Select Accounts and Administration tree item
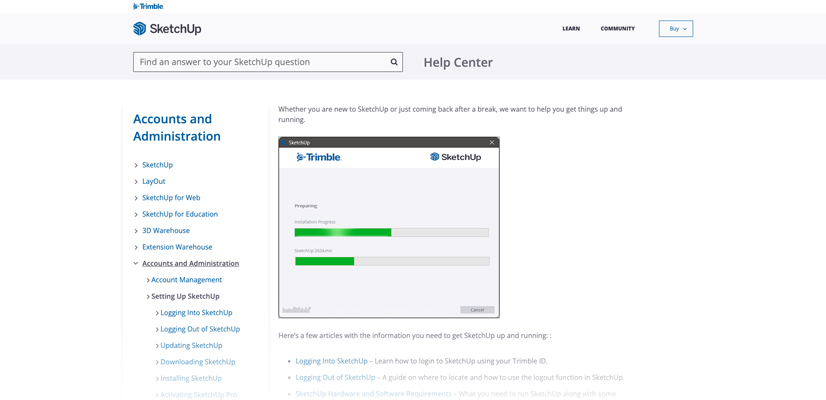826x400 pixels. tap(191, 263)
